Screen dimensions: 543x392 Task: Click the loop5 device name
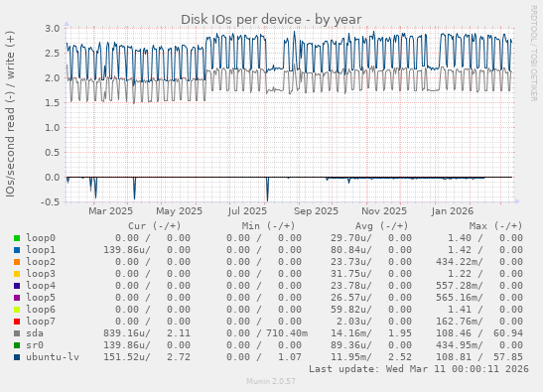(x=41, y=298)
